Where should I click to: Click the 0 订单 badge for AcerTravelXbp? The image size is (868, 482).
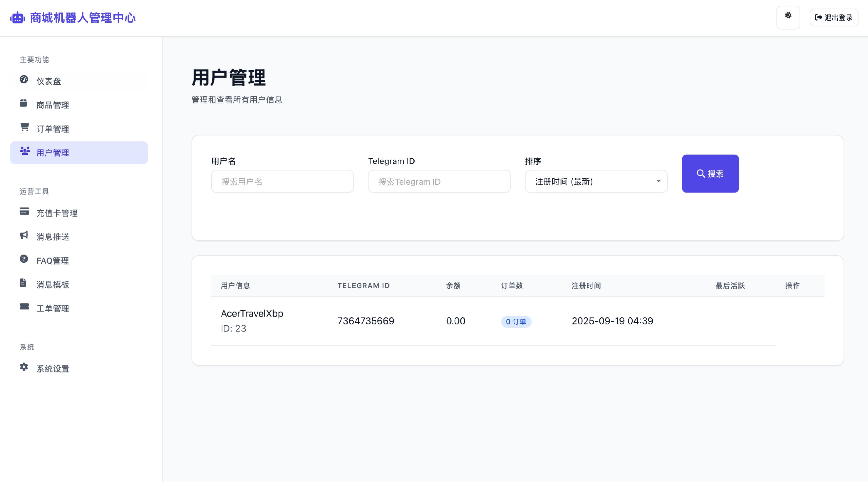point(516,322)
